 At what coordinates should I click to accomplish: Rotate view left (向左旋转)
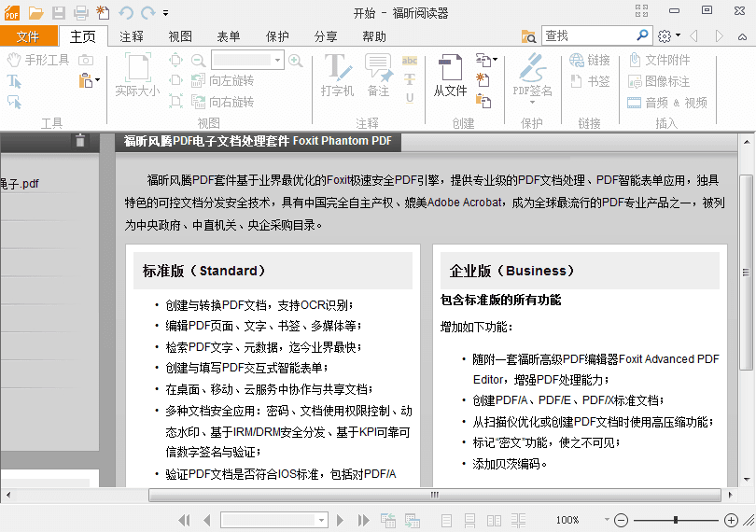point(223,81)
